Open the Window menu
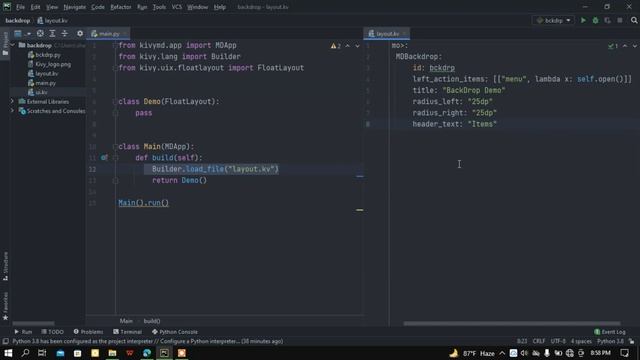 coord(198,7)
